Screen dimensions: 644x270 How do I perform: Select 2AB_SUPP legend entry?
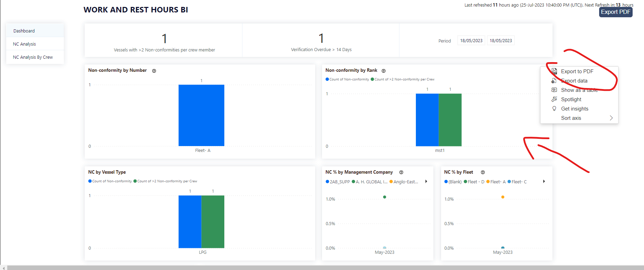coord(338,182)
